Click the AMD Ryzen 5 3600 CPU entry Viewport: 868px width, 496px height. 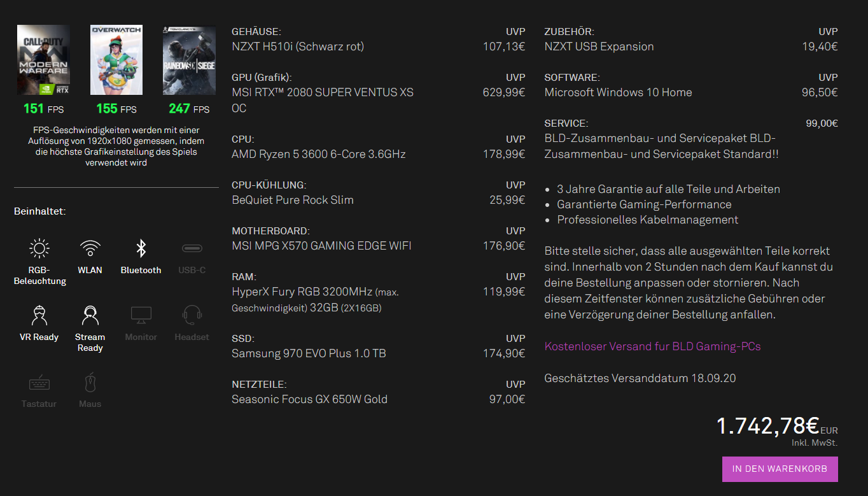[x=318, y=154]
